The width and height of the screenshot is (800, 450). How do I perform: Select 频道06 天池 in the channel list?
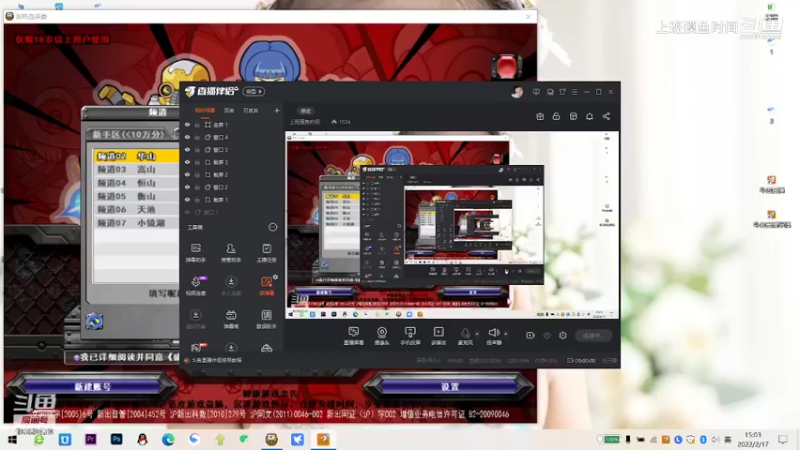pyautogui.click(x=136, y=209)
